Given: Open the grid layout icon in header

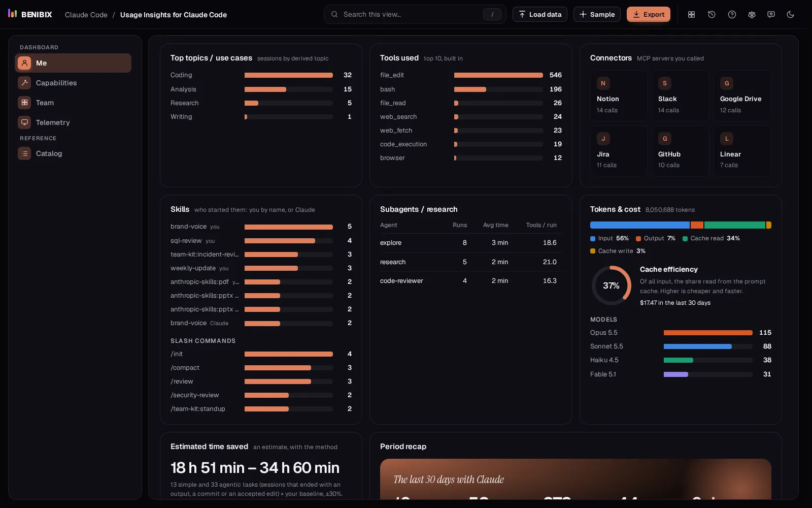Looking at the screenshot, I should coord(691,14).
